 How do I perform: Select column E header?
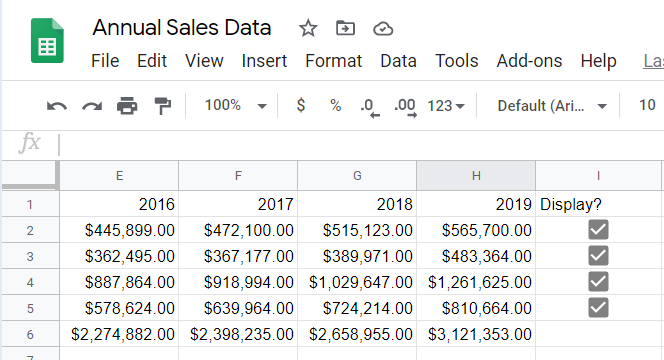coord(119,176)
